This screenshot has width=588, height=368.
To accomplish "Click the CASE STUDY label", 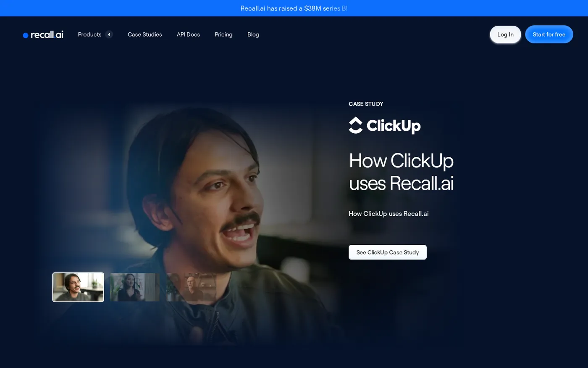I will click(366, 104).
